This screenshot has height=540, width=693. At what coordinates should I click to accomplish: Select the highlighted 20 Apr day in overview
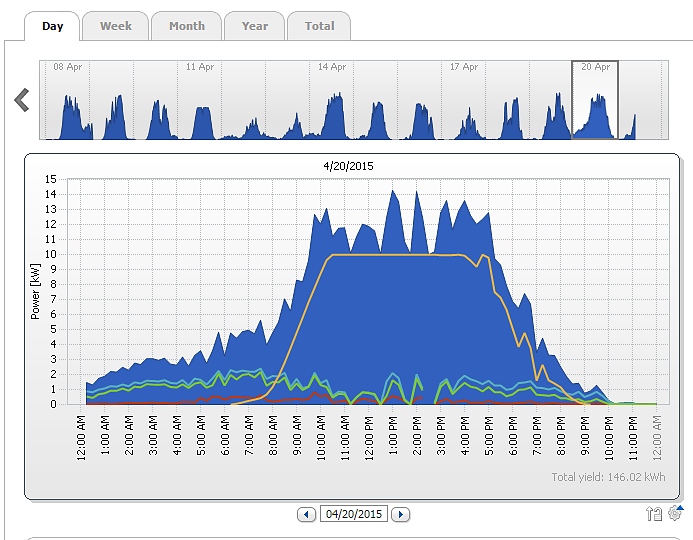click(595, 100)
